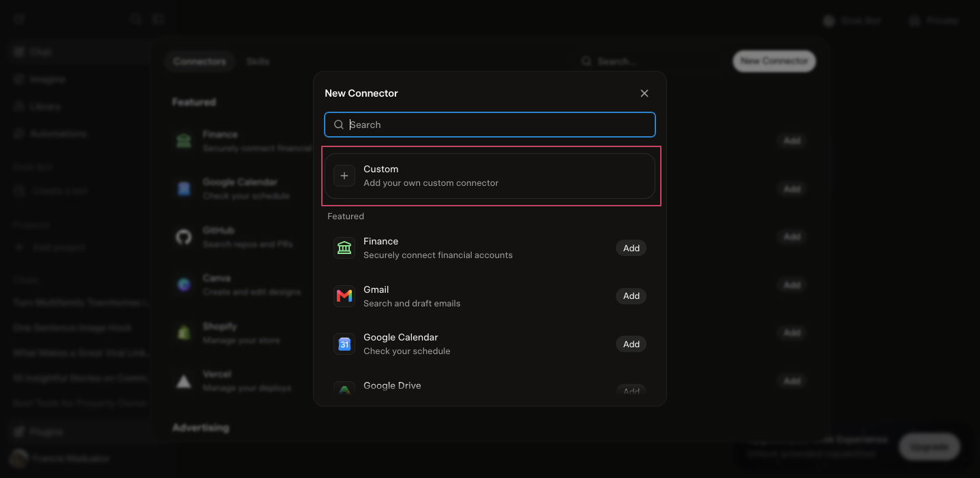Image resolution: width=980 pixels, height=478 pixels.
Task: Add Shopify on the background page
Action: [x=791, y=333]
